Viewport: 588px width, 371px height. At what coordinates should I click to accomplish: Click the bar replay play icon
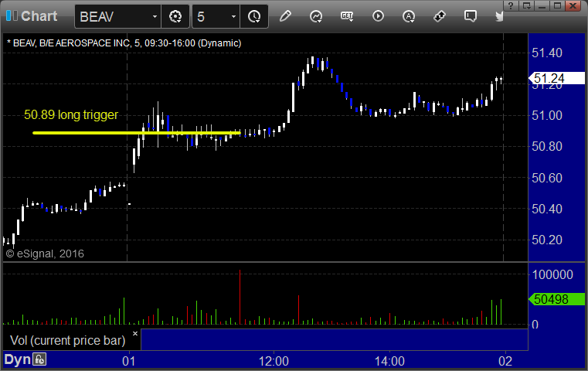378,16
